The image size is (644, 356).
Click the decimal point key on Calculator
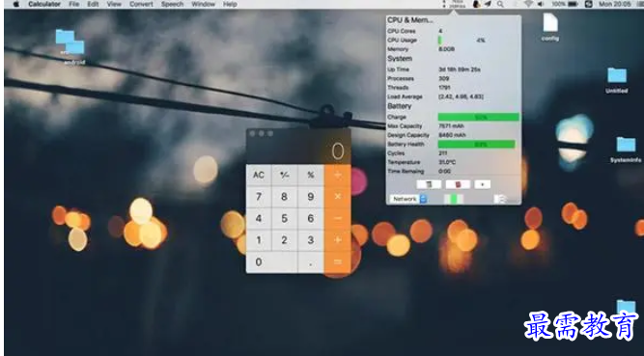click(311, 262)
